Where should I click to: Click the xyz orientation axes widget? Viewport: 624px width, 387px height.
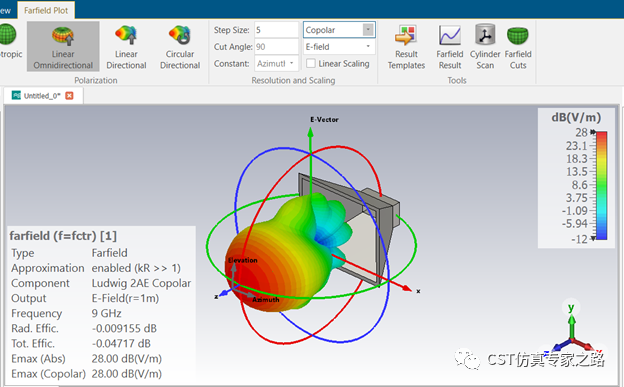[572, 330]
